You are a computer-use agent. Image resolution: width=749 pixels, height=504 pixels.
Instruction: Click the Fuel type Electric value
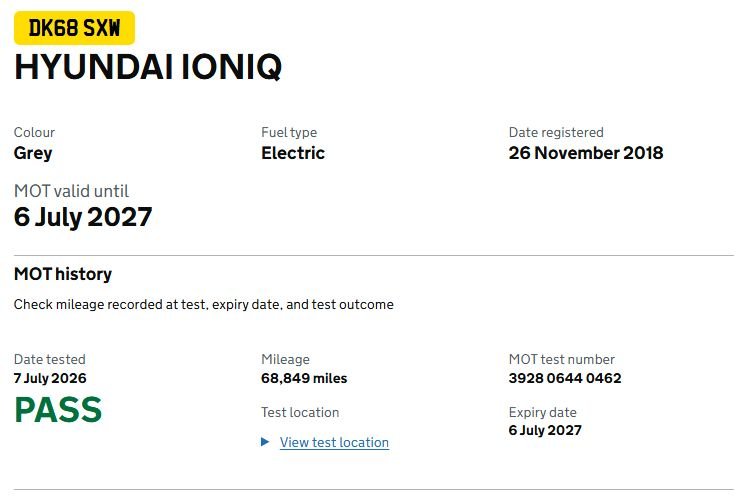(x=293, y=153)
